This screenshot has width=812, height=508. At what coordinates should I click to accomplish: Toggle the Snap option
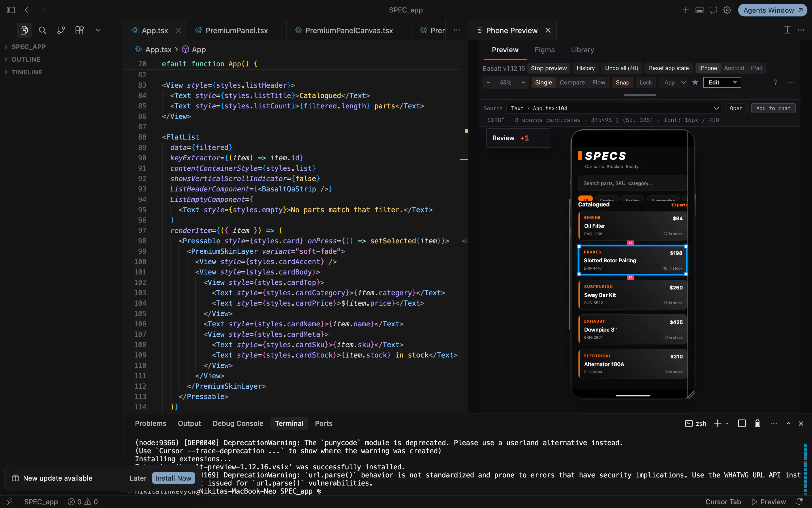point(622,83)
